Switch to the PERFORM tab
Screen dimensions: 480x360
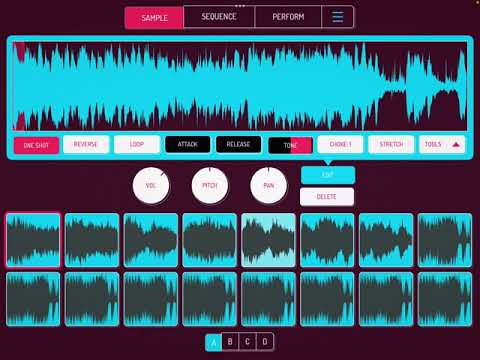pyautogui.click(x=288, y=17)
